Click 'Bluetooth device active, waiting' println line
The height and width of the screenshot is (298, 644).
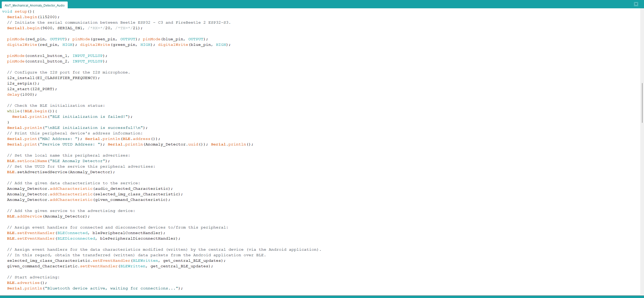95,288
